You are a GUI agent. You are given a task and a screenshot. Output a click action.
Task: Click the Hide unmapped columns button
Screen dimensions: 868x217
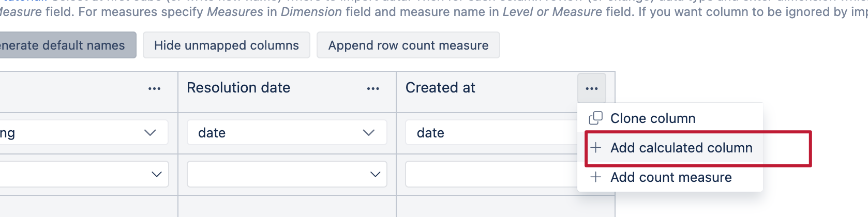click(x=227, y=45)
